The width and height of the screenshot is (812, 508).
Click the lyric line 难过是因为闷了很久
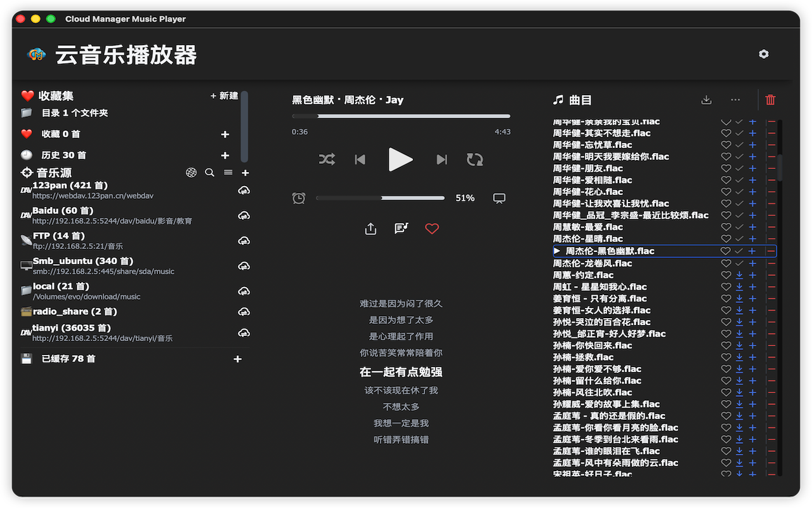click(x=401, y=304)
